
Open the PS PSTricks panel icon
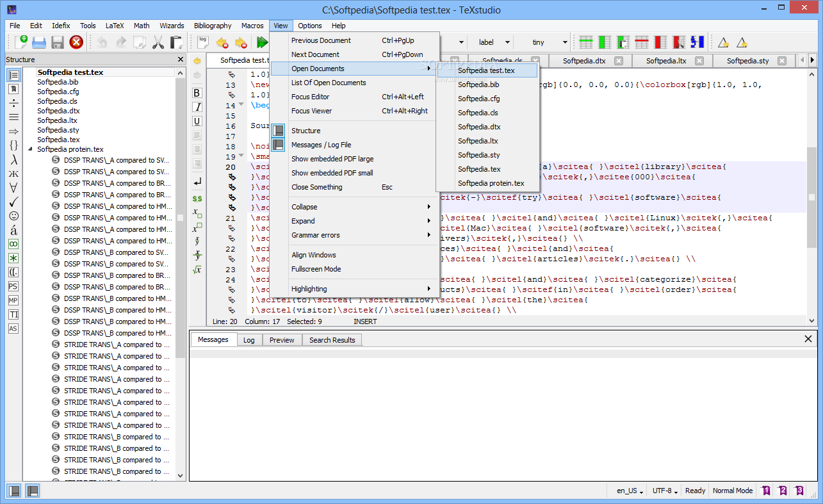tap(13, 286)
